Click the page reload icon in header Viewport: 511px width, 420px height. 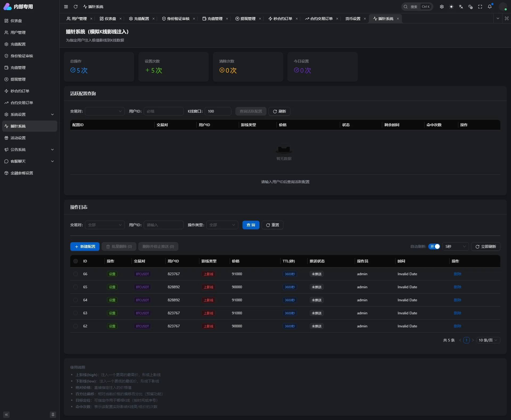point(76,7)
